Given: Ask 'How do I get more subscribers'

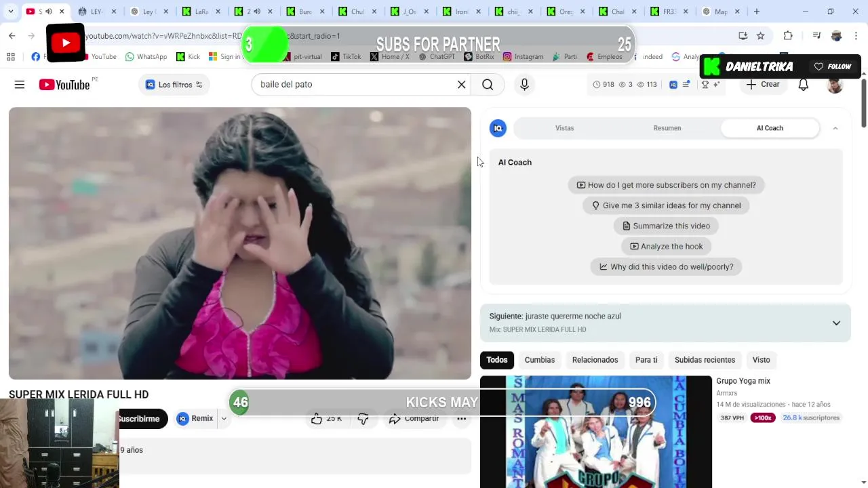Looking at the screenshot, I should tap(666, 185).
